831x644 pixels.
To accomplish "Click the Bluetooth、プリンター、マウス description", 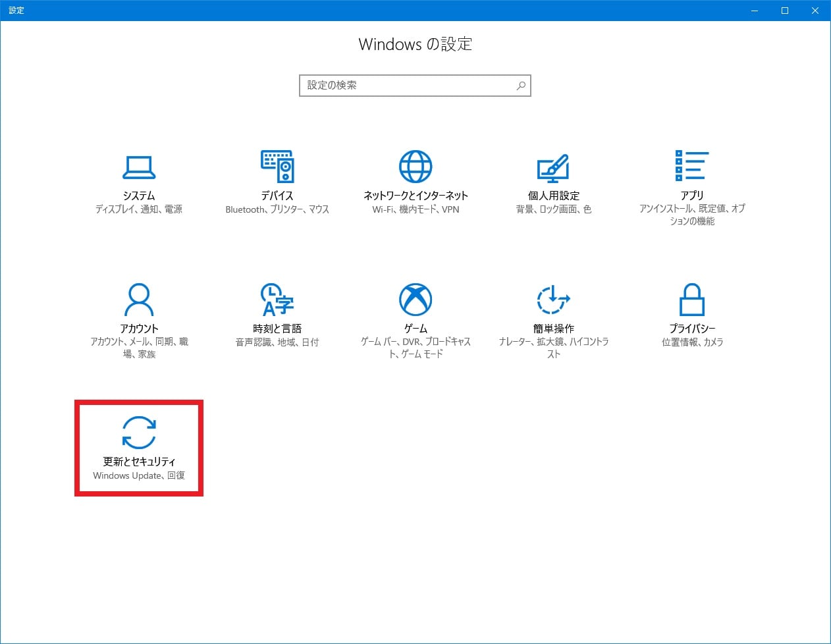I will coord(277,209).
